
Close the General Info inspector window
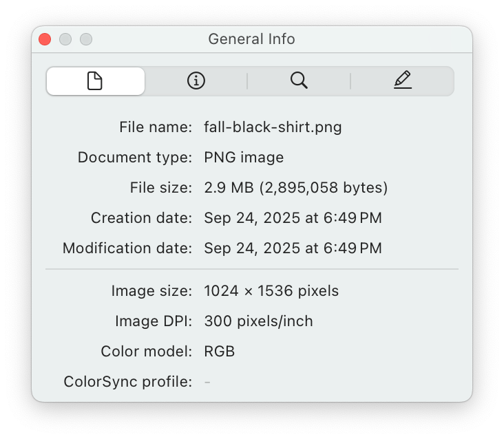point(45,39)
